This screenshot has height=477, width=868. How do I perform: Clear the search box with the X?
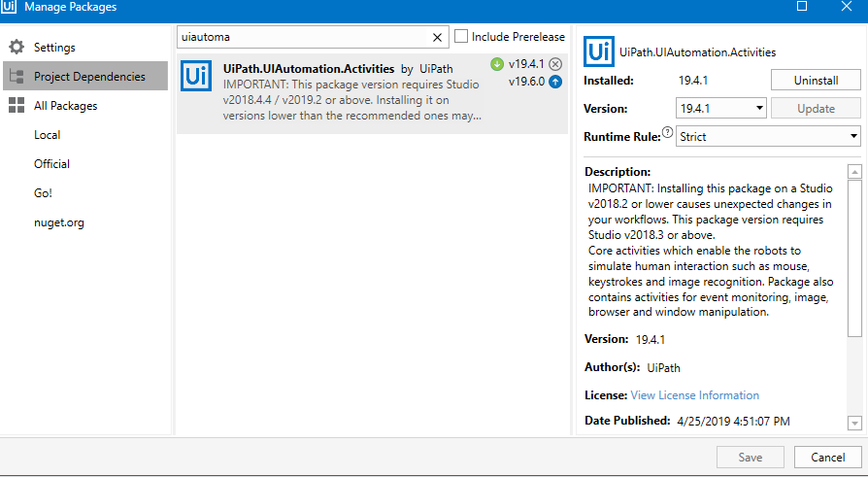coord(437,37)
